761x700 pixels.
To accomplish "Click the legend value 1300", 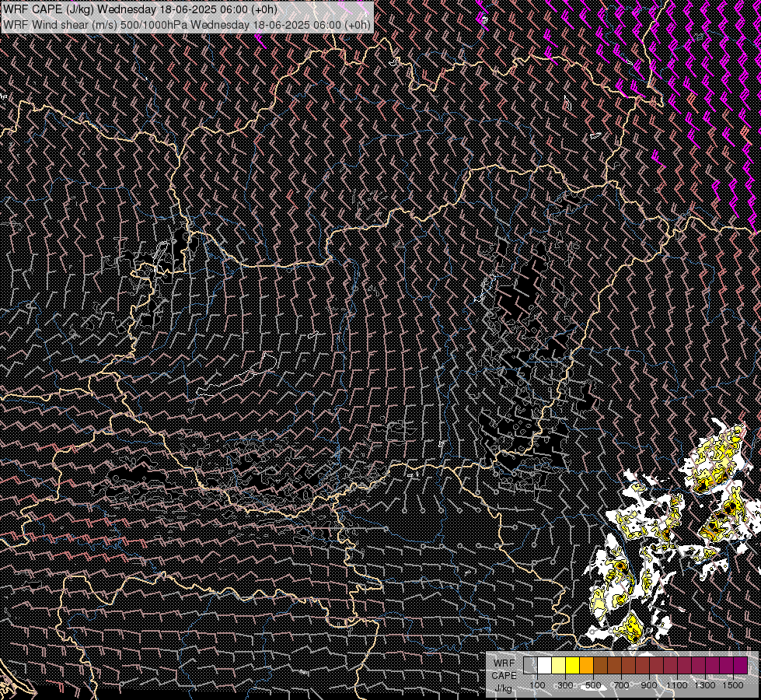I will point(705,685).
